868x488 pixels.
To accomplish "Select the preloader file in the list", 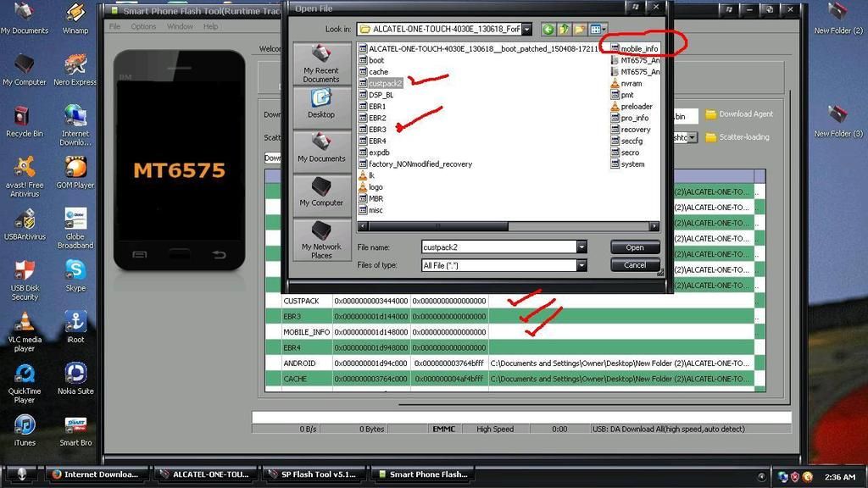I will [x=636, y=107].
